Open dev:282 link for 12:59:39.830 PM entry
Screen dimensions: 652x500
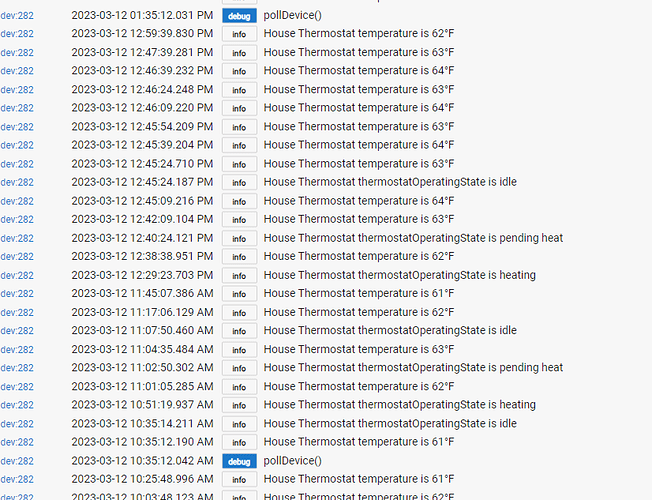[x=17, y=34]
